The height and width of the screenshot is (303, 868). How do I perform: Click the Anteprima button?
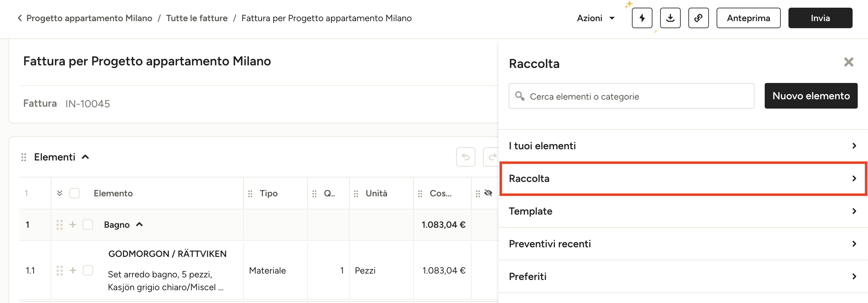pyautogui.click(x=748, y=18)
